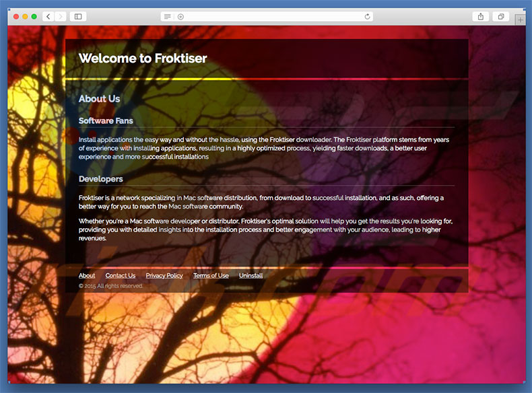The height and width of the screenshot is (393, 532).
Task: Click the Software Fans section heading
Action: [x=106, y=121]
